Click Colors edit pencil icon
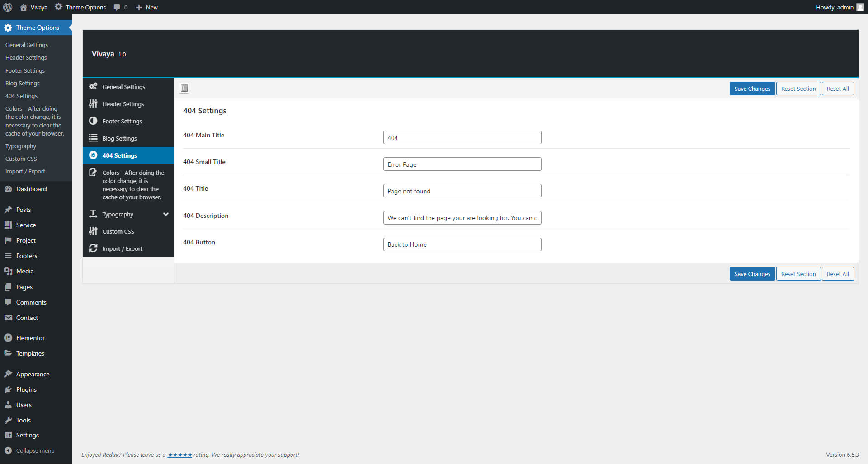Screen dimensions: 868x464 pos(93,172)
